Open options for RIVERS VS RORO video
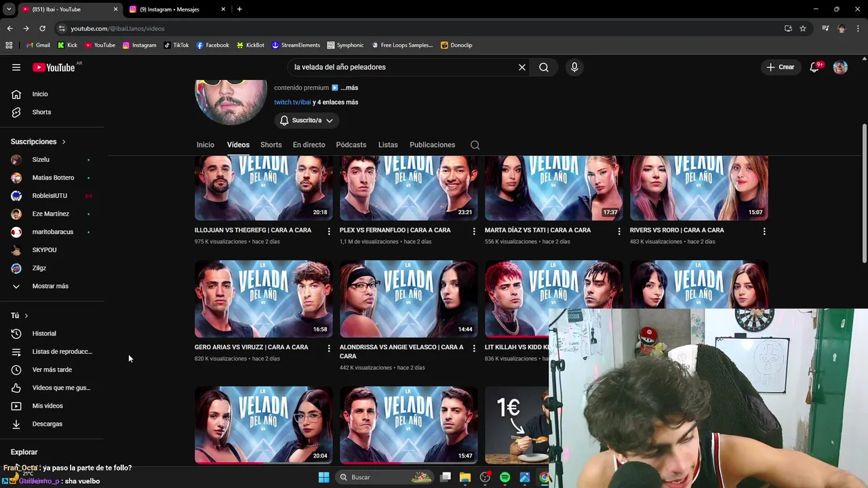The height and width of the screenshot is (488, 868). tap(764, 231)
